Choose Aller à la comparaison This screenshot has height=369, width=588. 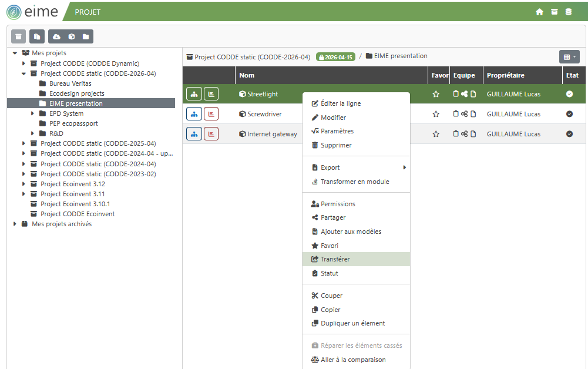[356, 360]
